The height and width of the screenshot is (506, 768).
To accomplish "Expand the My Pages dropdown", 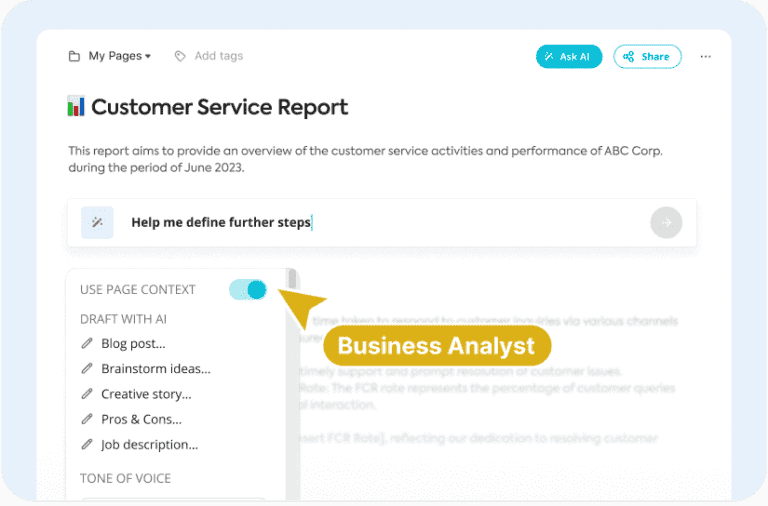I will click(119, 56).
